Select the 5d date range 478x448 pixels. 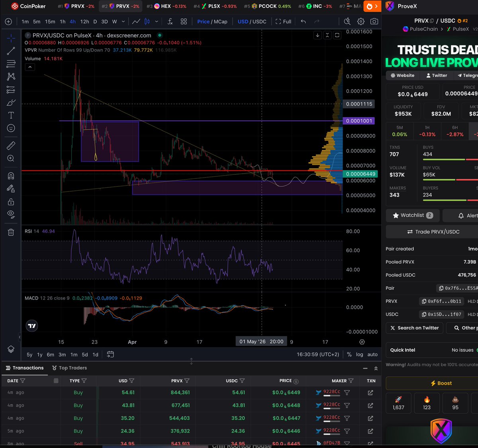pos(85,354)
